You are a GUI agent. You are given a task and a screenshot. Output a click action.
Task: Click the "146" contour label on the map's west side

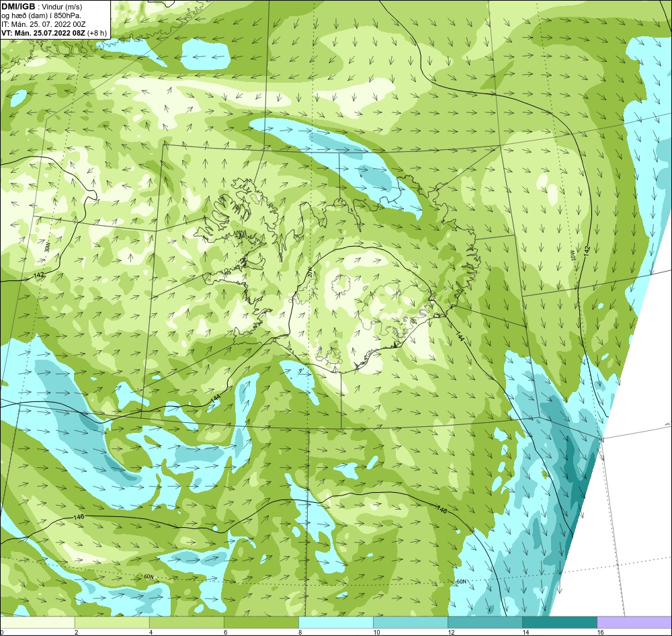pos(79,517)
